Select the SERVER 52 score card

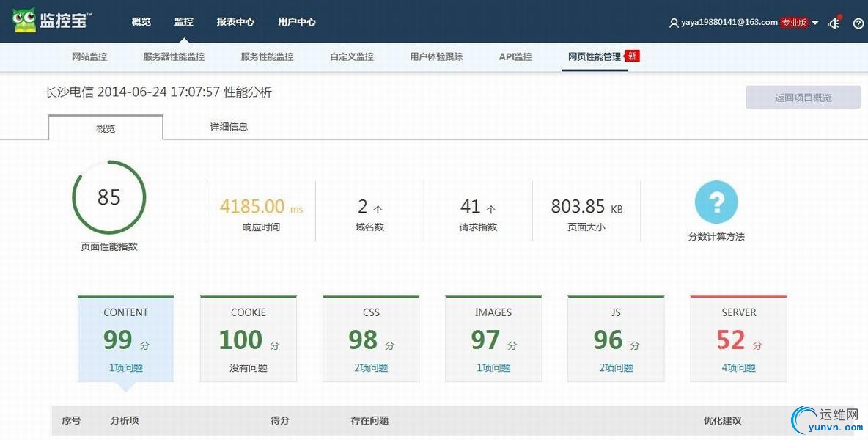point(738,339)
